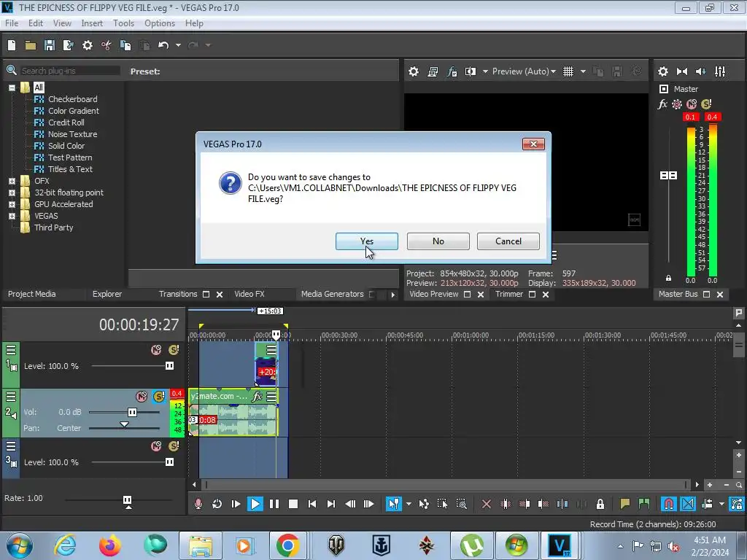Select the Titles & Text generator
This screenshot has height=560, width=747.
pyautogui.click(x=70, y=169)
